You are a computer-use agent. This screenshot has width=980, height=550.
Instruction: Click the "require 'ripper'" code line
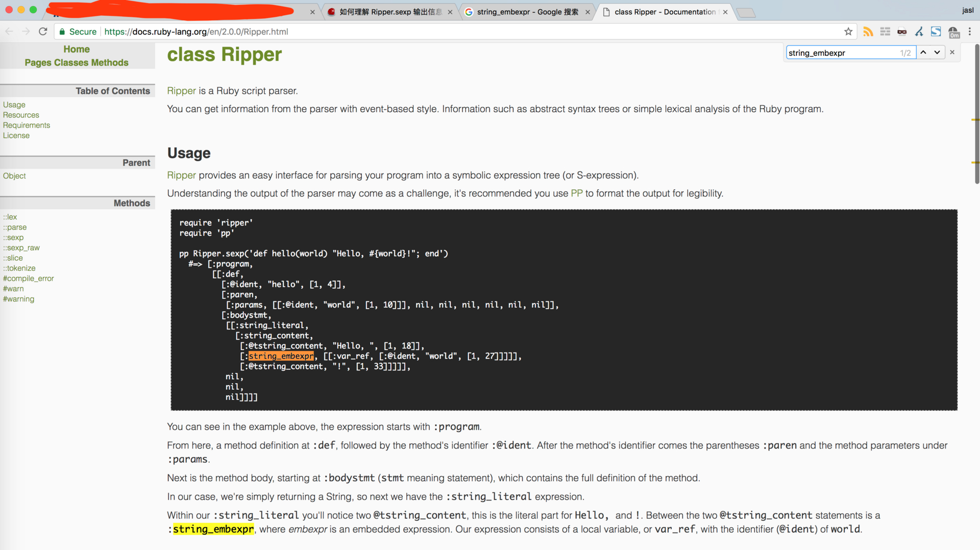(216, 223)
